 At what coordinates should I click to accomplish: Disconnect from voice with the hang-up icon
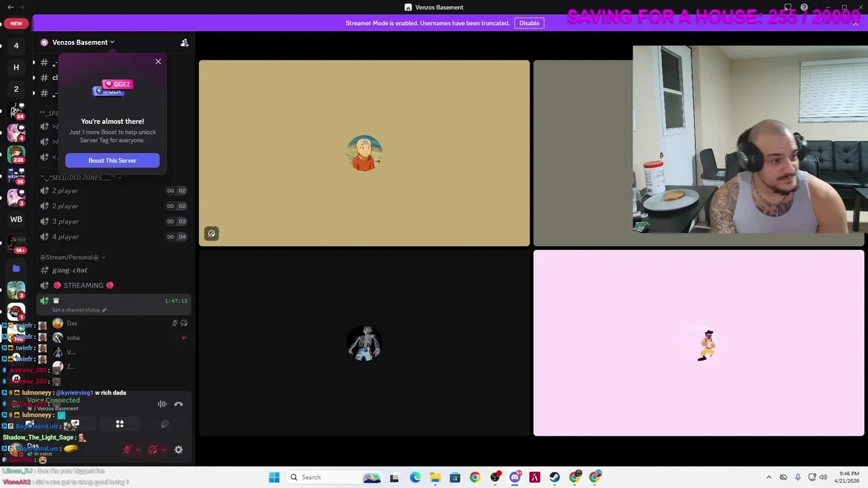point(178,404)
